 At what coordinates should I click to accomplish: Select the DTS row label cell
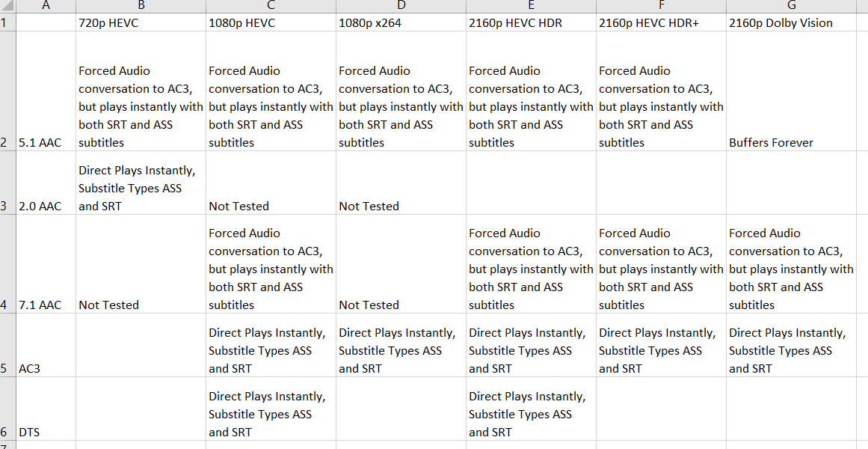(46, 409)
